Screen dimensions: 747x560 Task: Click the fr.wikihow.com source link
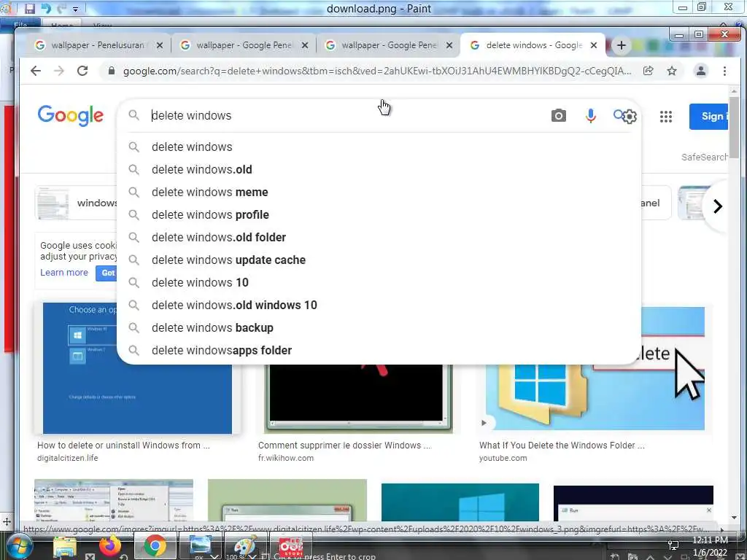point(286,458)
